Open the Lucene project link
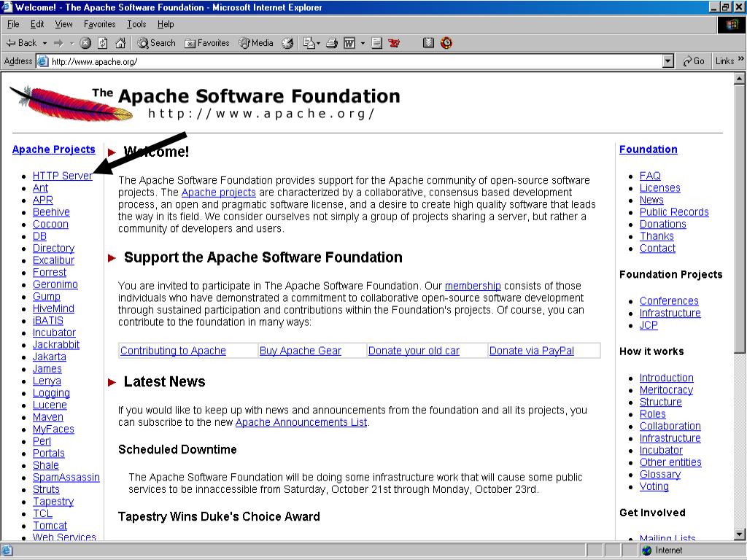Image resolution: width=747 pixels, height=560 pixels. click(50, 405)
